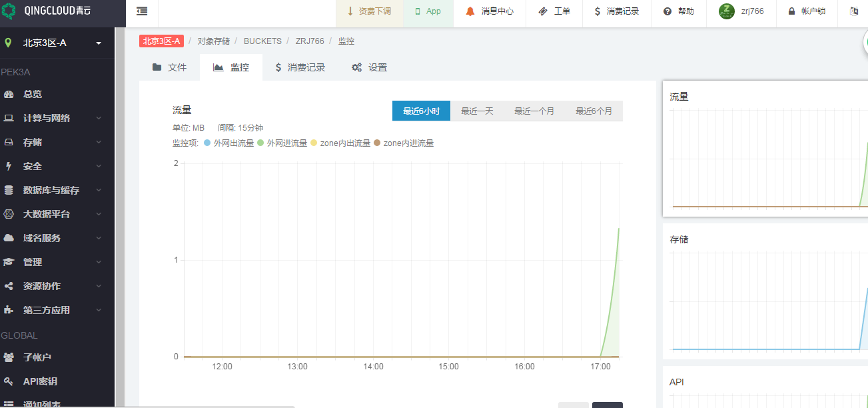
Task: Click the language switch icon at top right
Action: coord(855,11)
